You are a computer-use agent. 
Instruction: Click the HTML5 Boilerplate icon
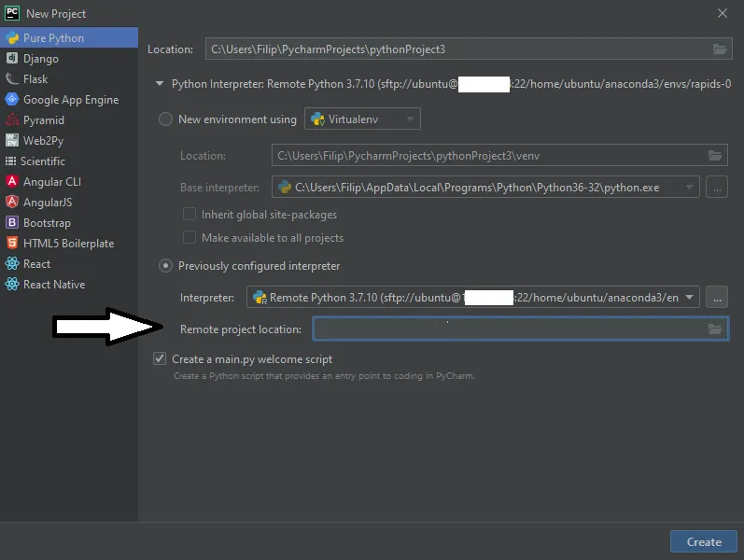[12, 243]
